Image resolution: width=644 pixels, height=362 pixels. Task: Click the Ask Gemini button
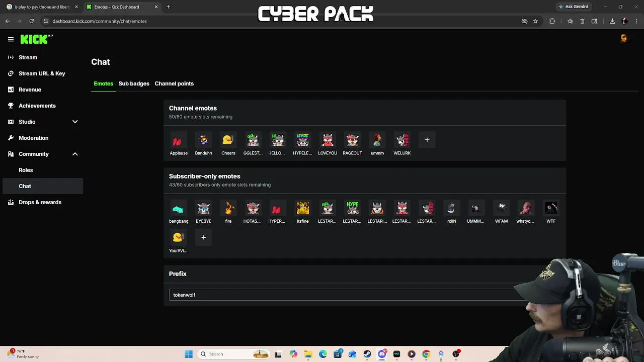[573, 7]
